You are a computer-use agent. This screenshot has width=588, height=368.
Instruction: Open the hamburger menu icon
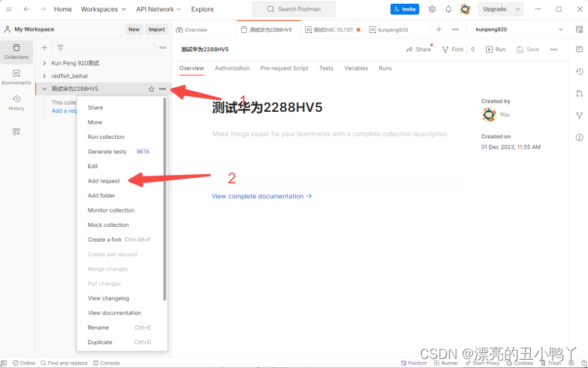tap(8, 9)
